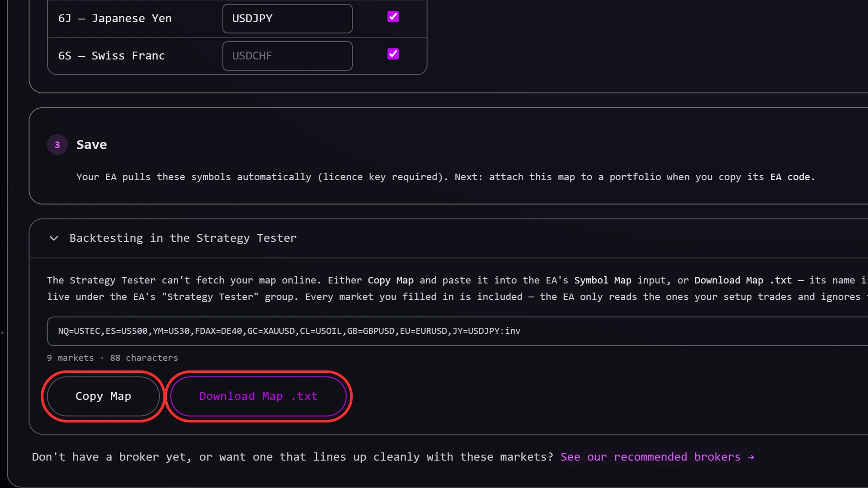Select the symbol map string starting NQ=USTEC
The height and width of the screenshot is (488, 868).
(289, 331)
